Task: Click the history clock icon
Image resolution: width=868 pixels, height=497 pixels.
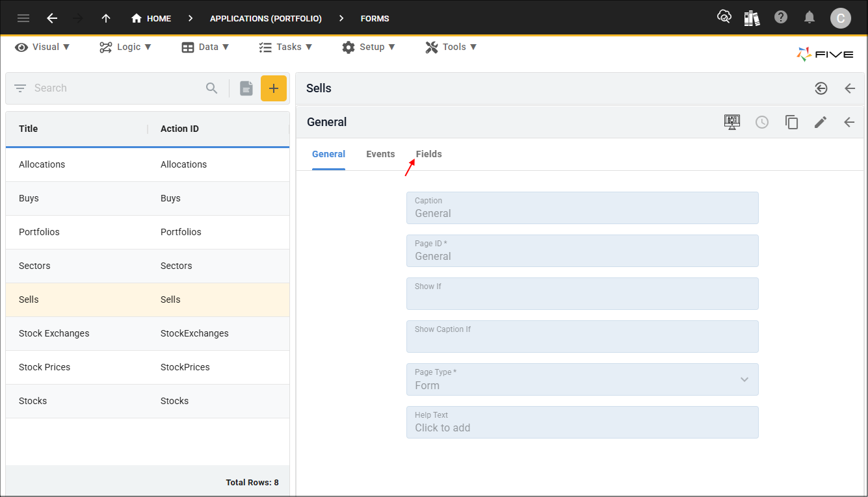Action: [762, 122]
